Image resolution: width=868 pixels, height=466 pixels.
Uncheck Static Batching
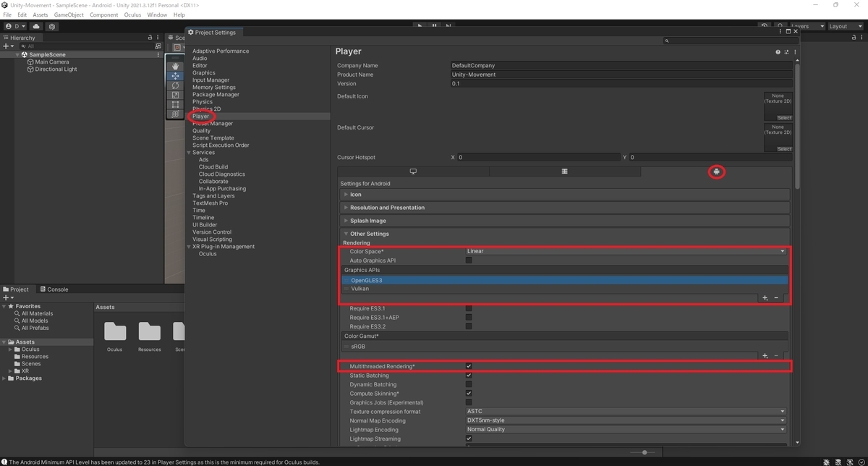(x=469, y=376)
